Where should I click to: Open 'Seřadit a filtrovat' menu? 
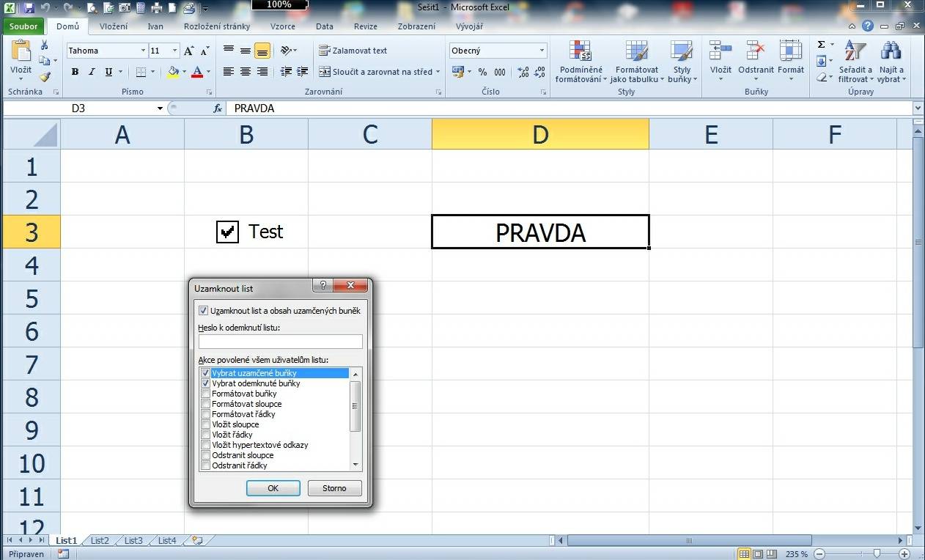(855, 62)
